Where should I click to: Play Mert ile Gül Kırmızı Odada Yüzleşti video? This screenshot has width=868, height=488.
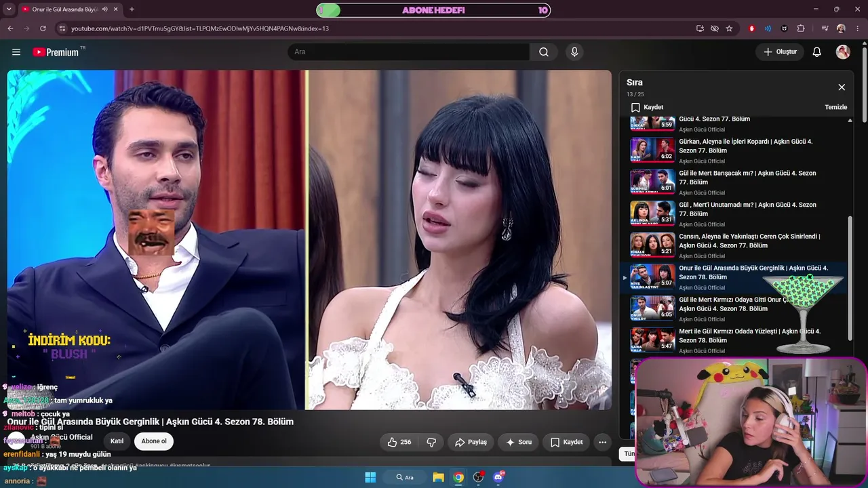pos(734,340)
